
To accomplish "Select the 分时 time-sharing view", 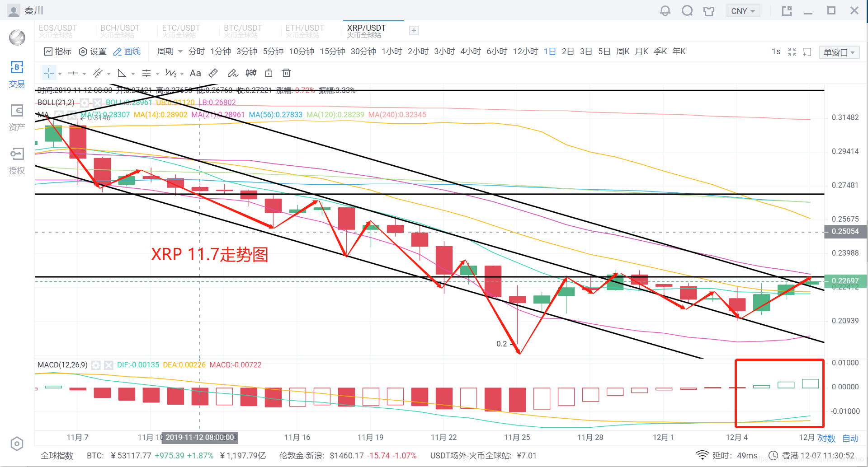I will coord(197,51).
